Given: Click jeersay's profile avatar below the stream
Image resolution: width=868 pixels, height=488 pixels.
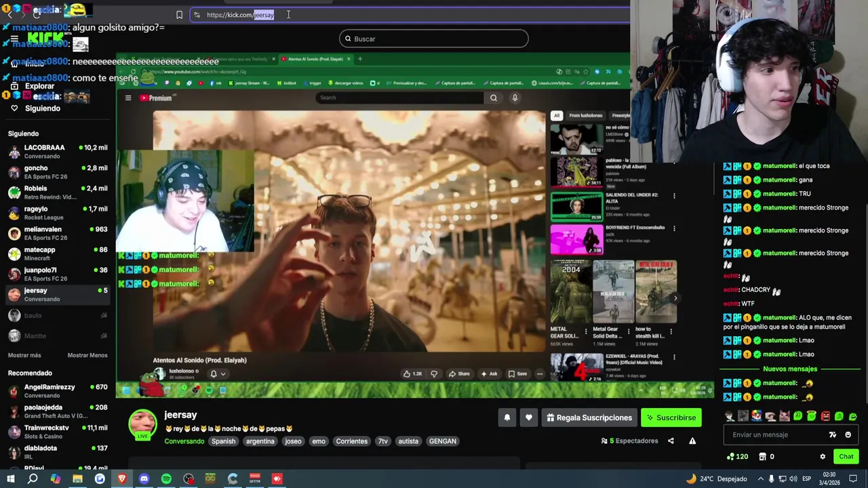Looking at the screenshot, I should coord(143,425).
